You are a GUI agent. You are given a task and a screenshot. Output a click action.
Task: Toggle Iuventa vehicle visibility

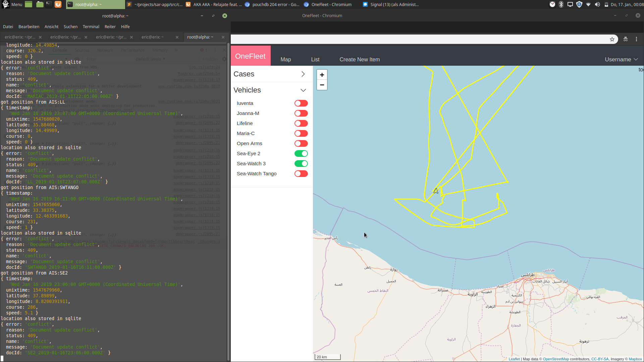pos(301,103)
